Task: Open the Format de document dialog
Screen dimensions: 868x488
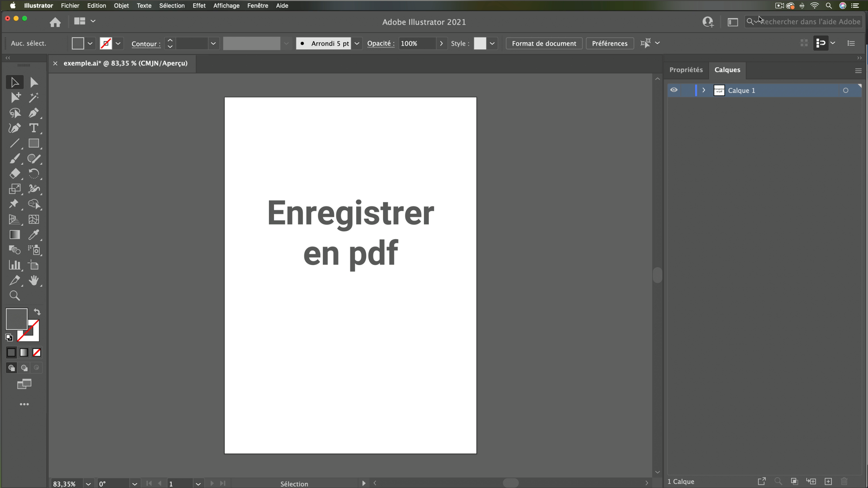Action: point(544,43)
